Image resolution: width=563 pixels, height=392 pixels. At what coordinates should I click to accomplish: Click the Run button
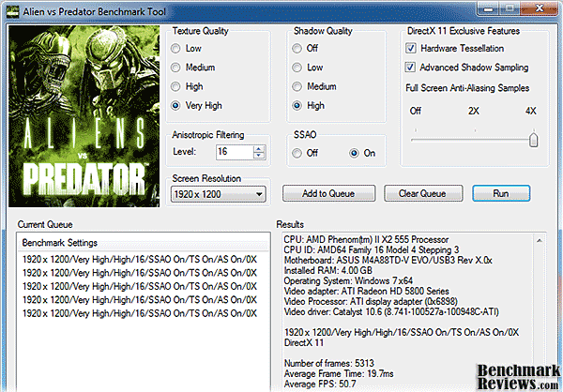click(501, 193)
